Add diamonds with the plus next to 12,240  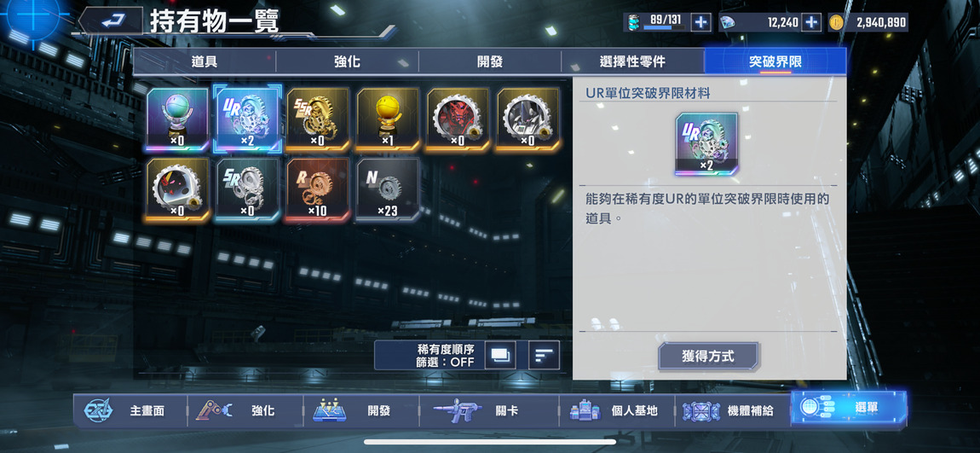(x=810, y=22)
